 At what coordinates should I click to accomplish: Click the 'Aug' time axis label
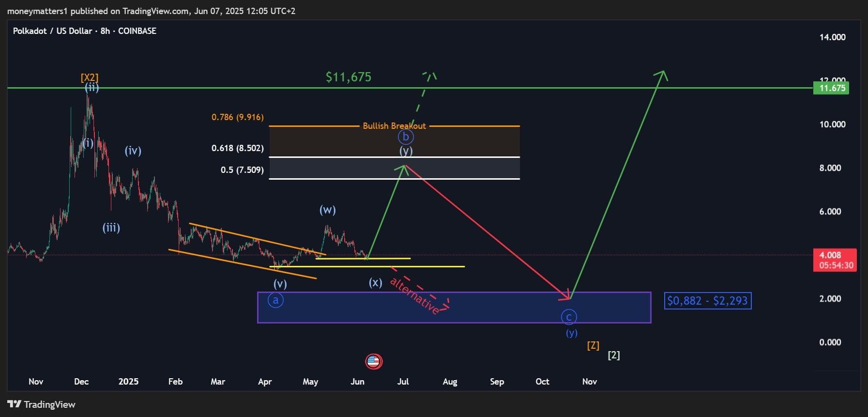click(450, 382)
